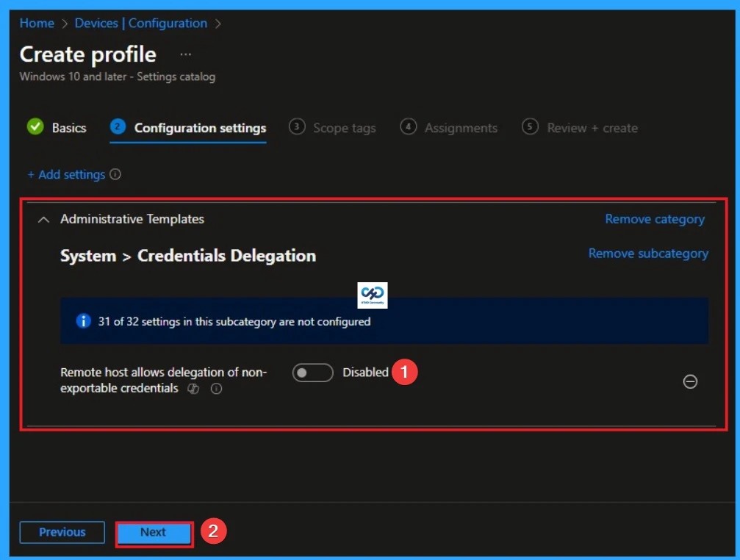Click the copy icon beside the credentials setting
The height and width of the screenshot is (560, 740).
pos(192,390)
